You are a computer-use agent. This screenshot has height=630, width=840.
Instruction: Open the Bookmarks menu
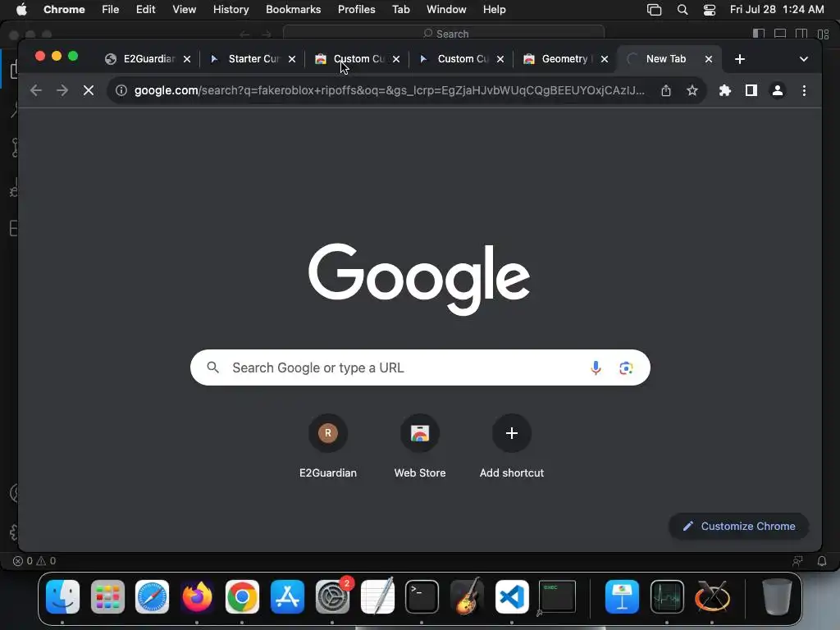tap(294, 10)
